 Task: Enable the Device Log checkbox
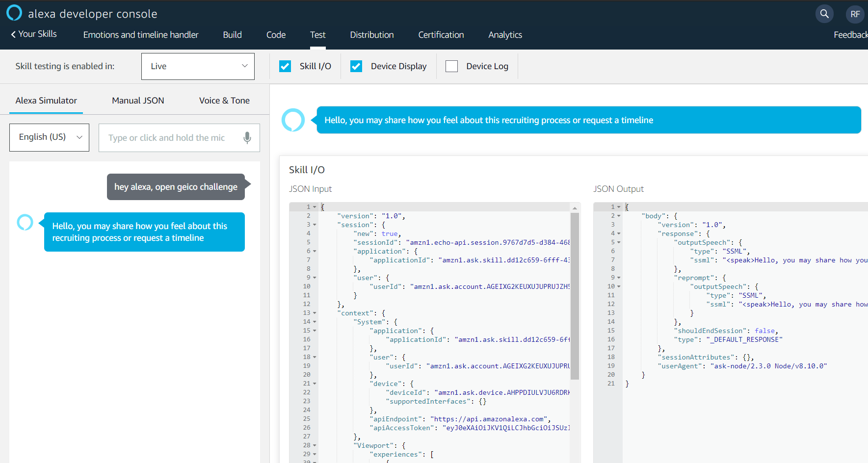pyautogui.click(x=451, y=66)
